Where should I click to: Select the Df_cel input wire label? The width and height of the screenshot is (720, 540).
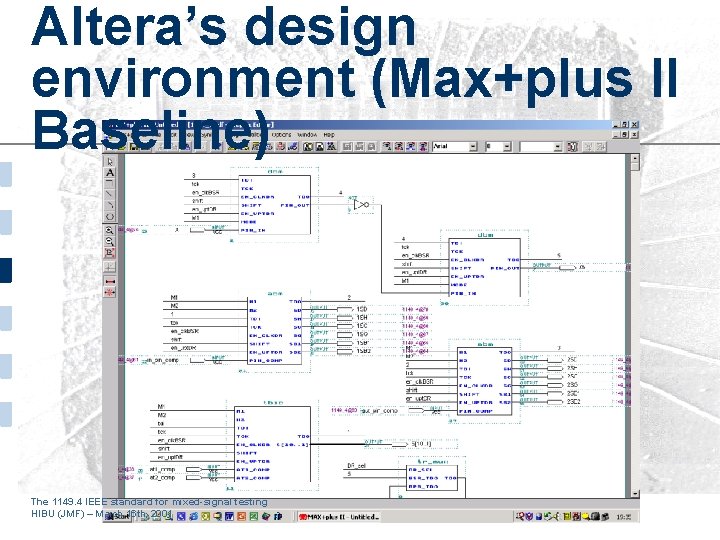tap(356, 466)
